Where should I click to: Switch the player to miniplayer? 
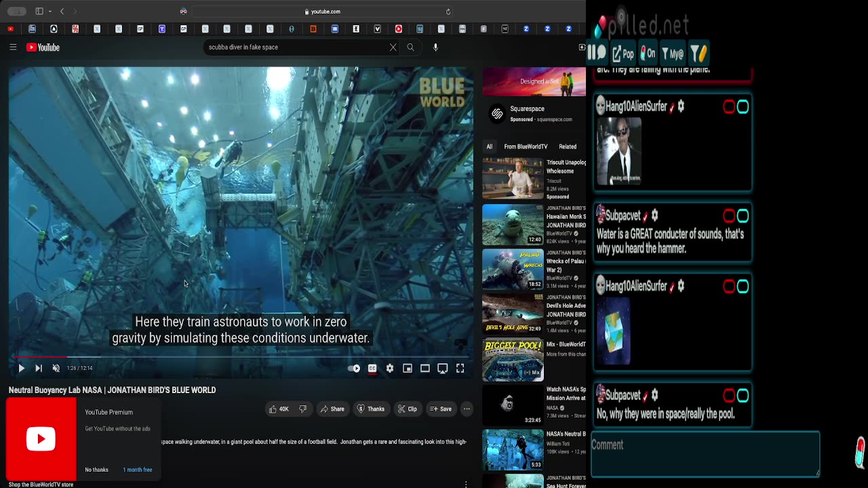pyautogui.click(x=408, y=368)
